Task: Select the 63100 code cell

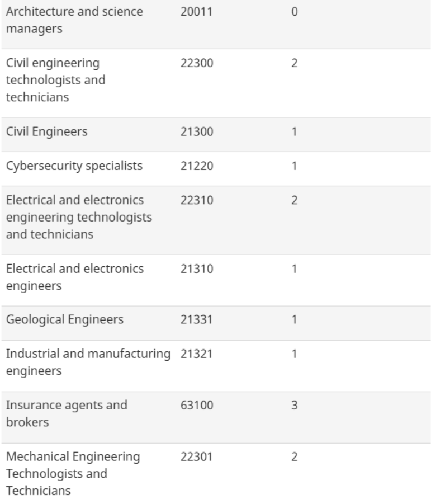Action: (x=196, y=406)
